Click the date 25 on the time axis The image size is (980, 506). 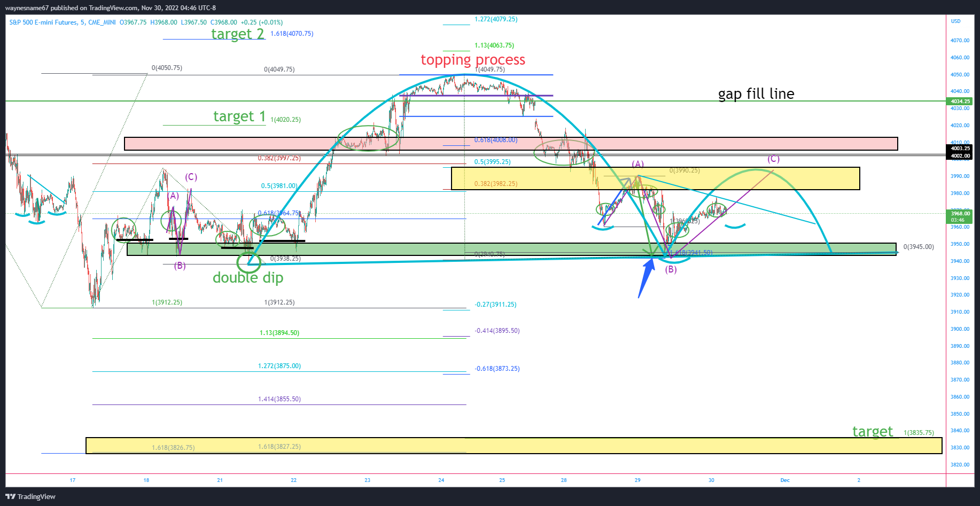(502, 480)
